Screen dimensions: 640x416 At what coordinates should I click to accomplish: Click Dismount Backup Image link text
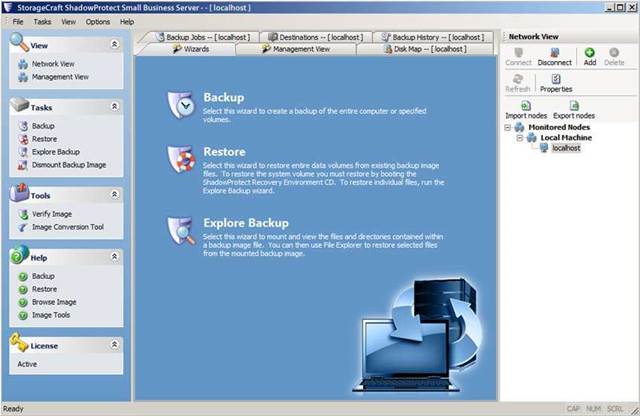click(x=69, y=165)
